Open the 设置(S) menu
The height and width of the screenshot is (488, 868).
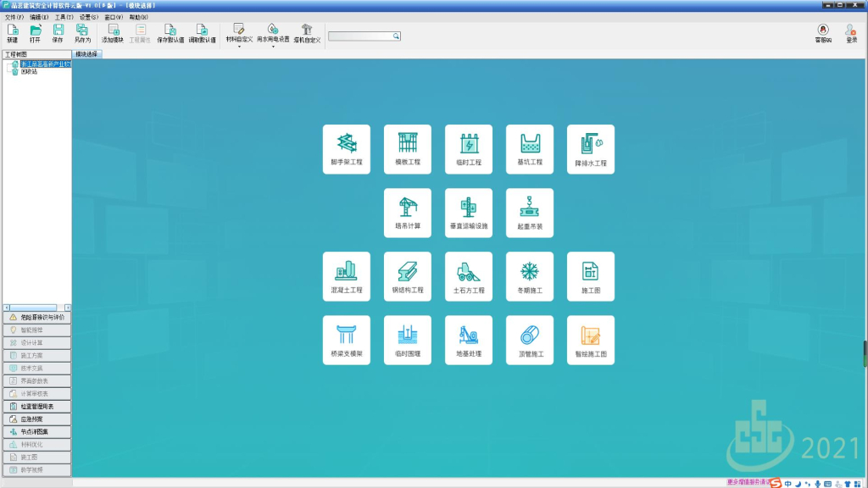tap(88, 17)
